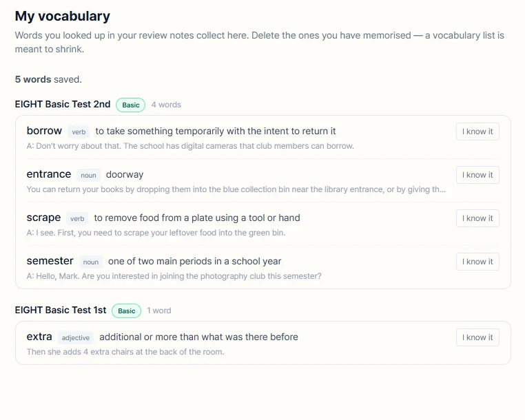Click example sentence about digital cameras
525x420 pixels.
[x=190, y=146]
